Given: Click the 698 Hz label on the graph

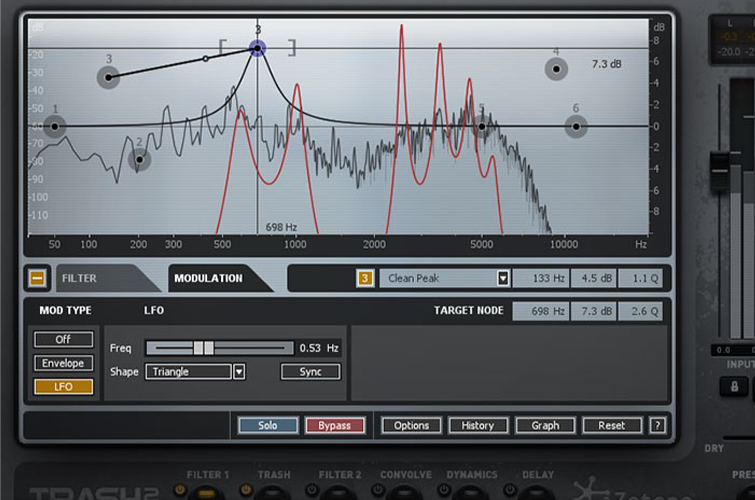Looking at the screenshot, I should (x=281, y=227).
